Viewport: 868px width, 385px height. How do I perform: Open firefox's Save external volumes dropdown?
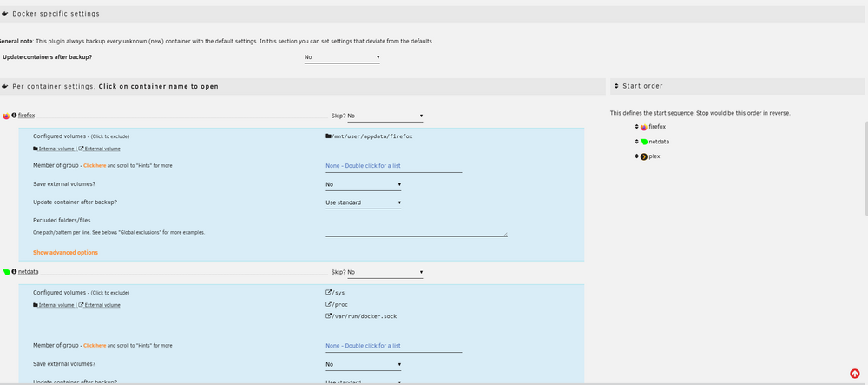click(x=363, y=184)
